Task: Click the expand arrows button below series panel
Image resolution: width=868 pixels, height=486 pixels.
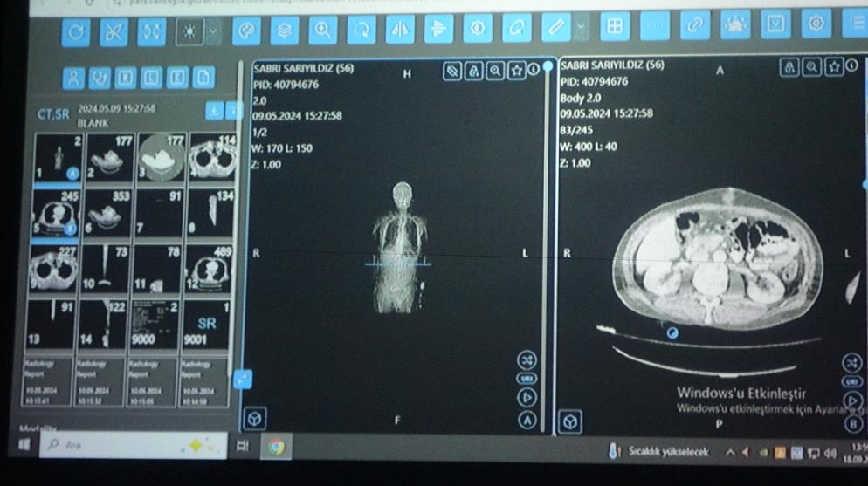Action: pyautogui.click(x=243, y=380)
